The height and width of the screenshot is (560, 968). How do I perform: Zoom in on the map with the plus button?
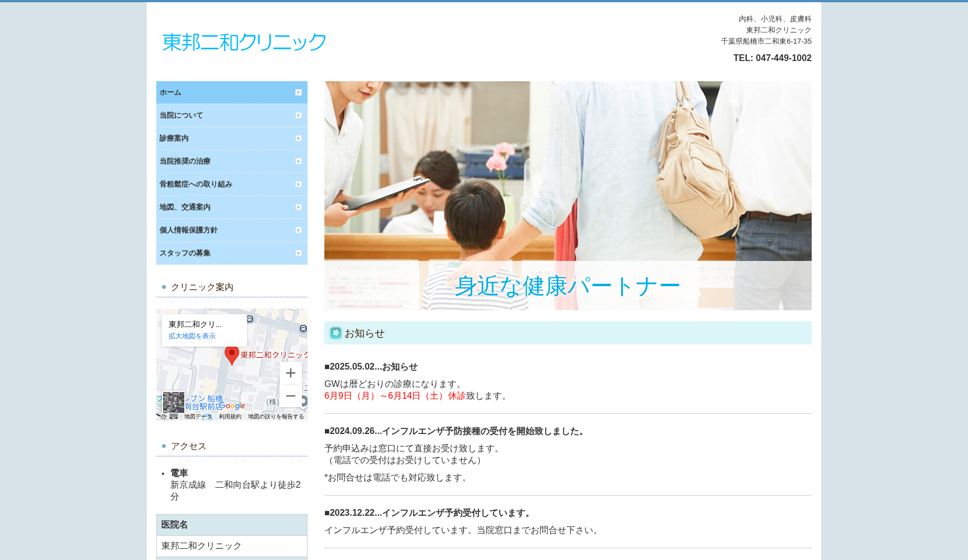(x=290, y=373)
